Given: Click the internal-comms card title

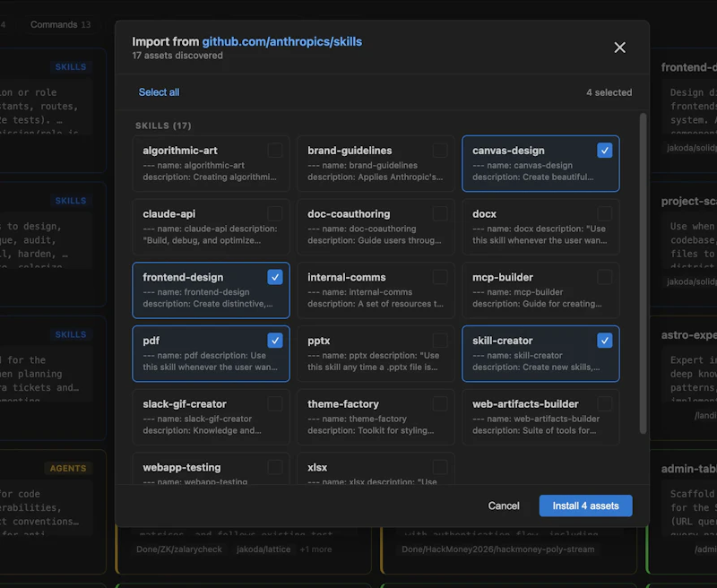Looking at the screenshot, I should (346, 278).
